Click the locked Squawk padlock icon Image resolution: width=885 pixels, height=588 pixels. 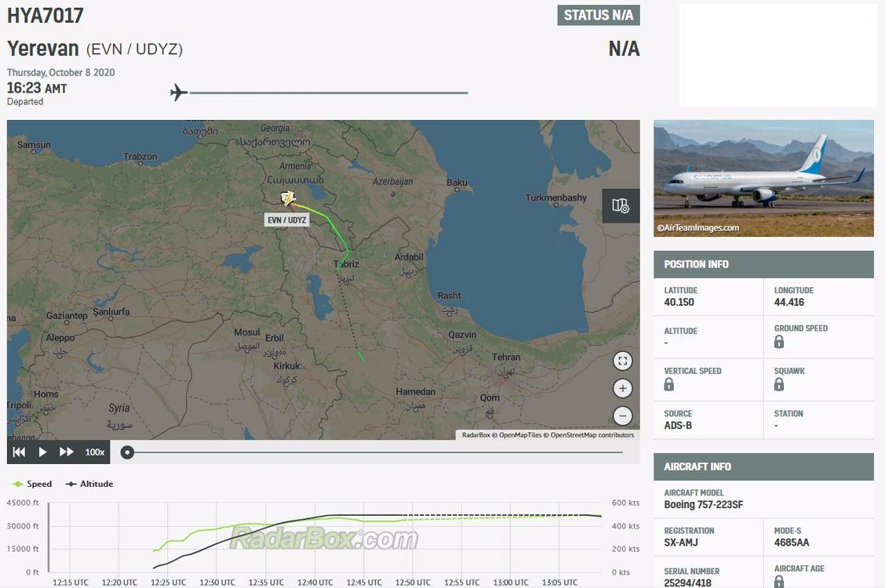779,384
